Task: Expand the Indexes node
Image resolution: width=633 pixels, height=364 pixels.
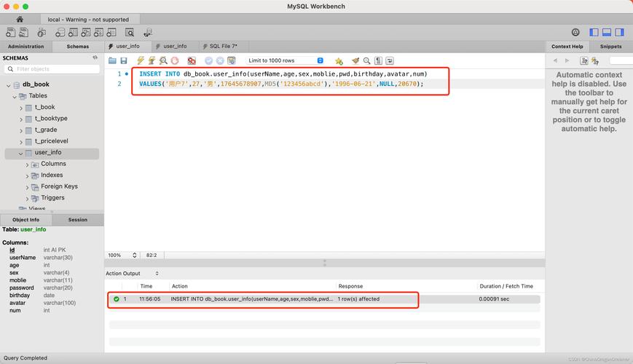Action: [x=28, y=175]
